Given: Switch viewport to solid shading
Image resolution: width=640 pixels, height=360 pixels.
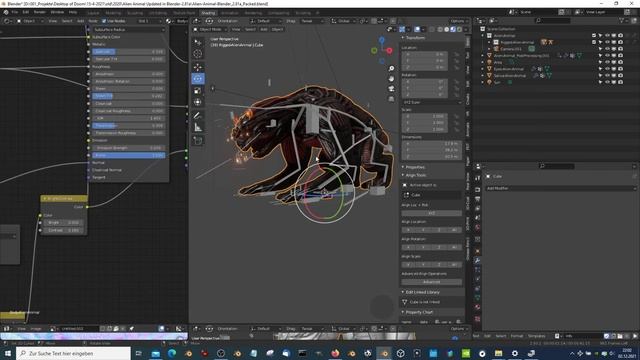Looking at the screenshot, I should coord(447,29).
